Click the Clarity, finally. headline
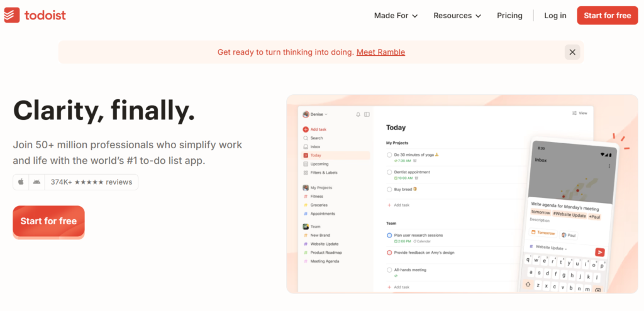Screen dimensions: 644x311 click(104, 111)
